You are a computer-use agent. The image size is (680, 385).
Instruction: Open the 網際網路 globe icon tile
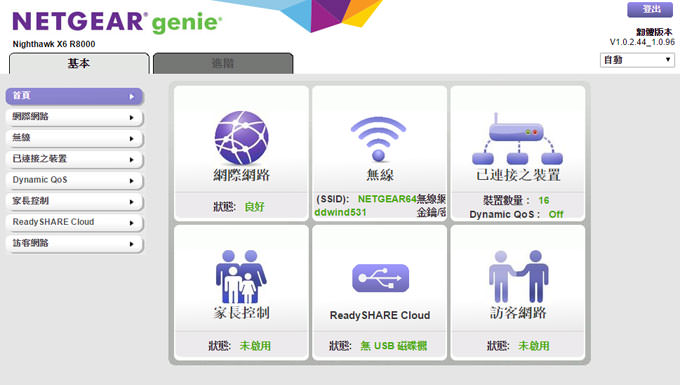242,138
